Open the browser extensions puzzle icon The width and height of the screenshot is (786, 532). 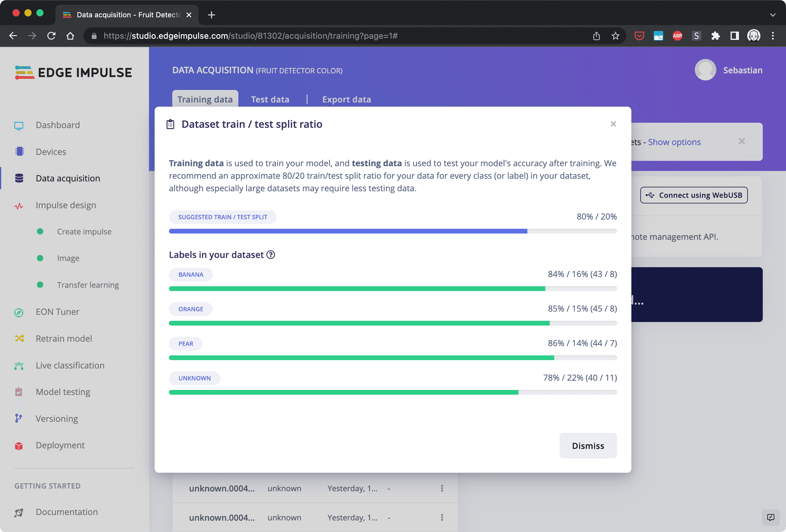715,36
